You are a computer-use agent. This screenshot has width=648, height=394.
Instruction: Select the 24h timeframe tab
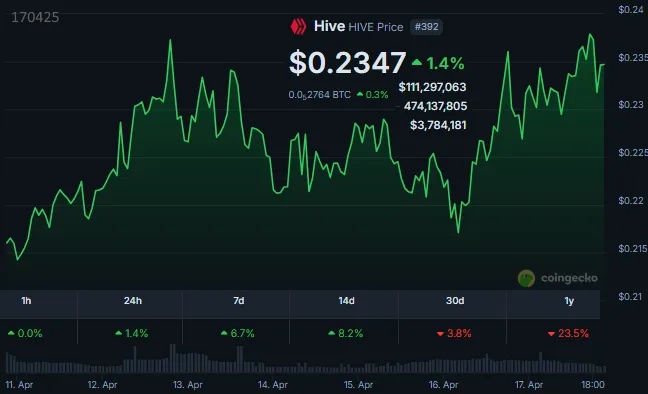[133, 301]
